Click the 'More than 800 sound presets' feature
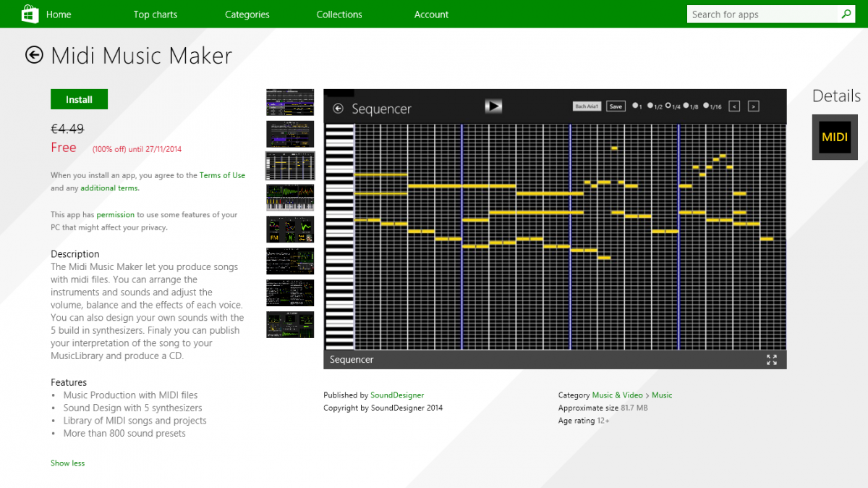 [x=124, y=434]
